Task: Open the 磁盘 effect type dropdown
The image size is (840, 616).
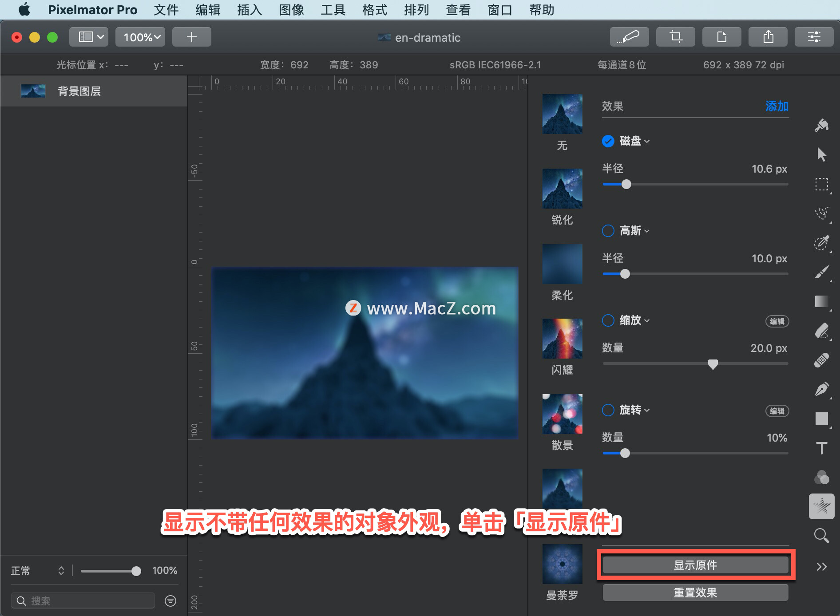Action: tap(634, 141)
